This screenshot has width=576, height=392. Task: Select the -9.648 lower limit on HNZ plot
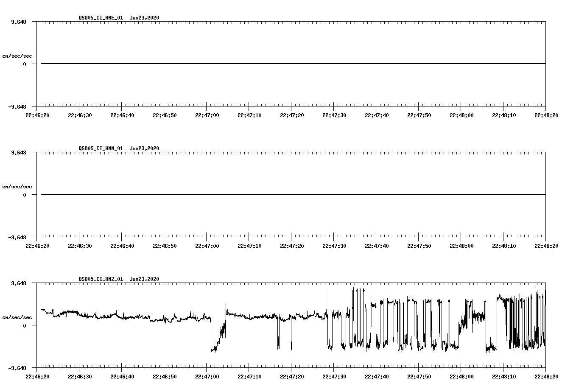tap(17, 368)
